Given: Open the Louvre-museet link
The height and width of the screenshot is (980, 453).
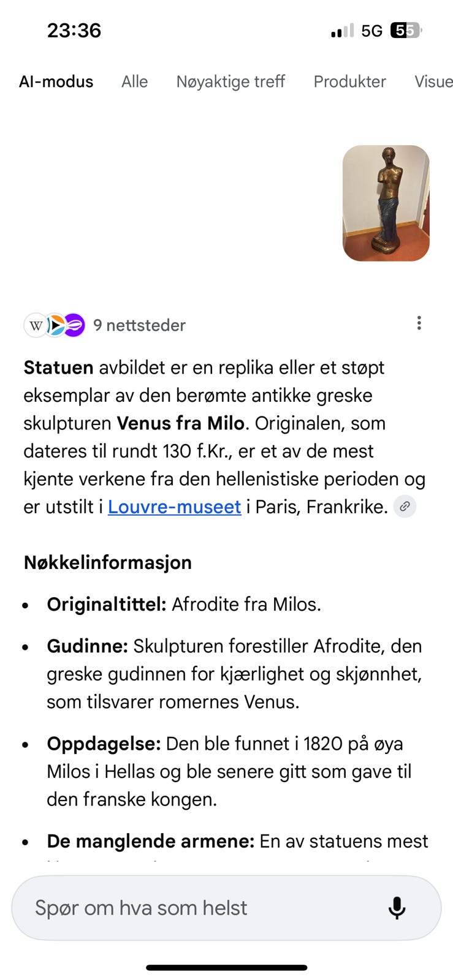Looking at the screenshot, I should [x=173, y=507].
